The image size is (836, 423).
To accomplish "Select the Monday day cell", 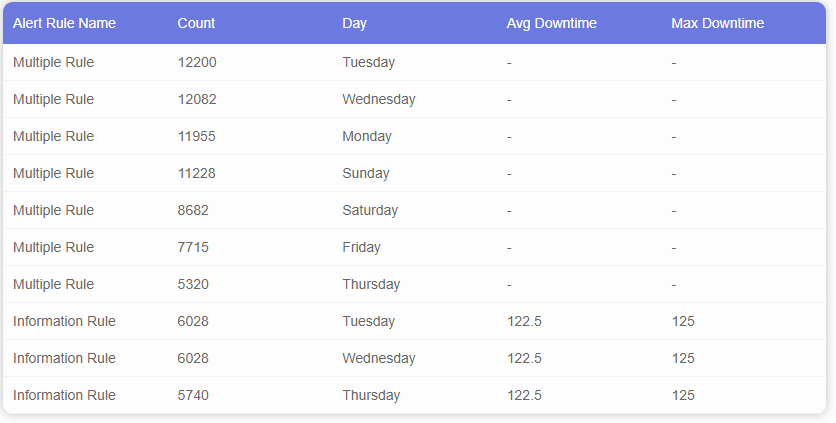I will point(367,136).
